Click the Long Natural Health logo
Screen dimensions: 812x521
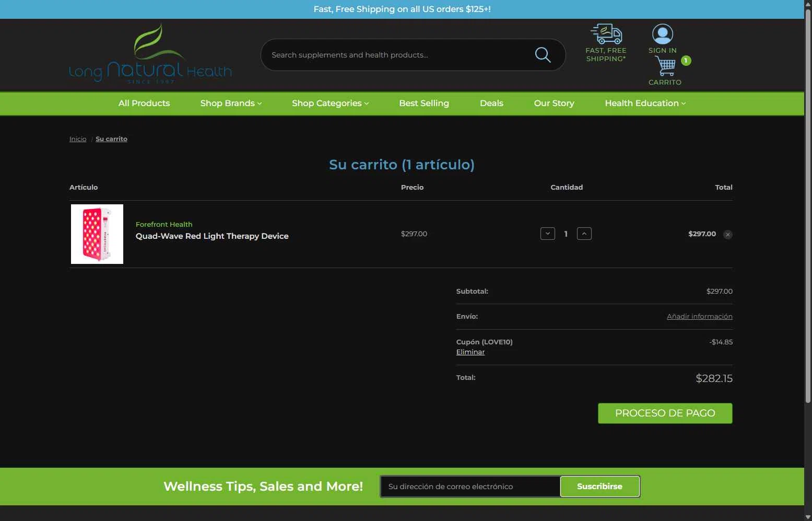pos(150,54)
